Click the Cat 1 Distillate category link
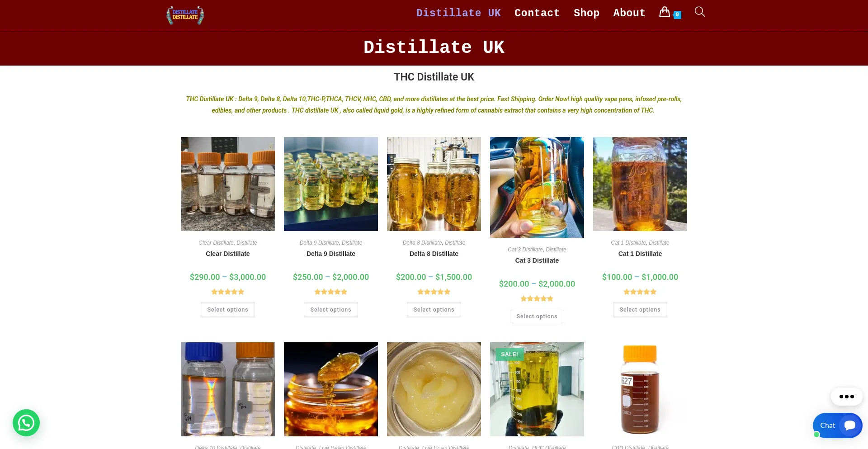This screenshot has width=868, height=449. 628,243
